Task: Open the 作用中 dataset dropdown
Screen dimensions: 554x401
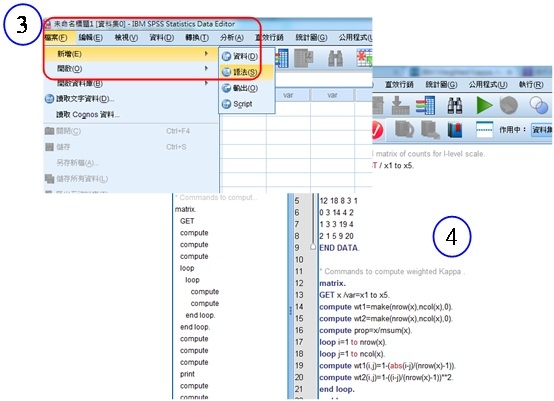Action: coord(542,130)
